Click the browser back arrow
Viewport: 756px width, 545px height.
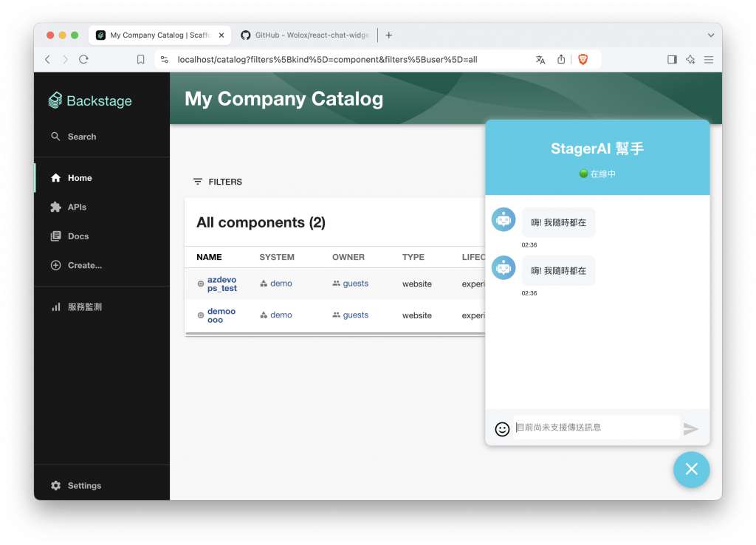click(x=47, y=59)
